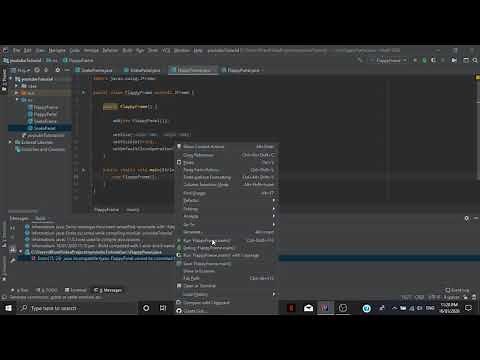Choose Find Usages in context menu
This screenshot has height=360, width=480.
click(x=227, y=193)
